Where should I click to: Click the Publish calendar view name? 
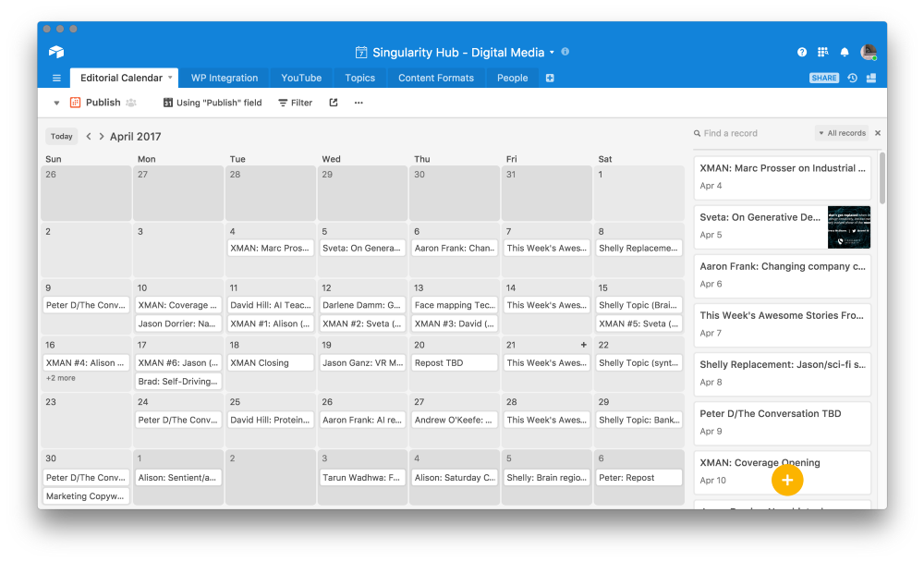103,103
